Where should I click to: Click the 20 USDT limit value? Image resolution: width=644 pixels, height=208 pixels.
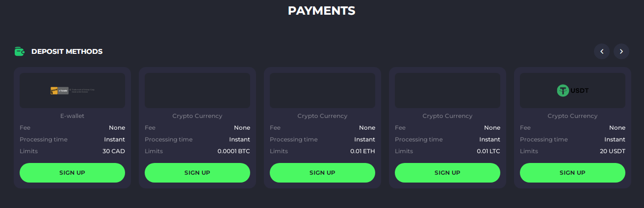point(613,151)
